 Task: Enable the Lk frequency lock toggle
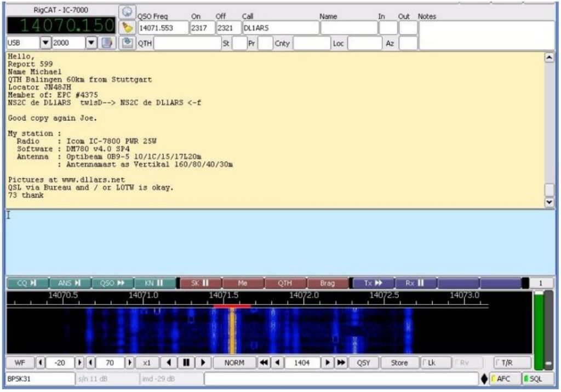click(436, 362)
